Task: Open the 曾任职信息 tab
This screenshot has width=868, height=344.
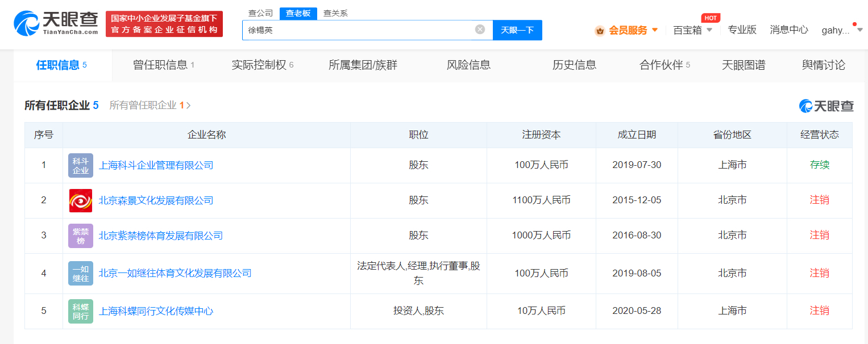Action: coord(164,65)
